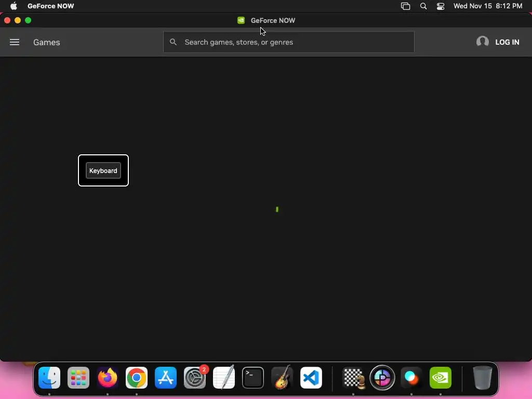This screenshot has width=532, height=399.
Task: Open the hamburger navigation menu
Action: [x=14, y=42]
